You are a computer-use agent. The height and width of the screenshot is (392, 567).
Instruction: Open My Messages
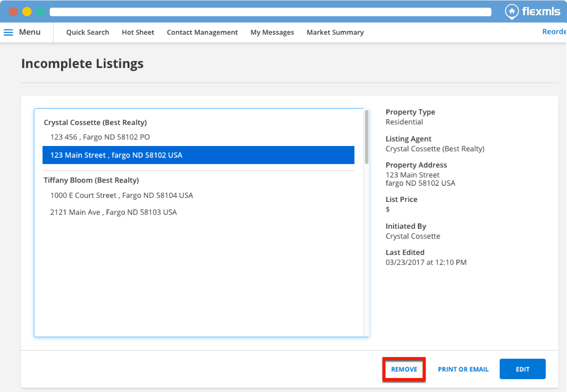272,32
